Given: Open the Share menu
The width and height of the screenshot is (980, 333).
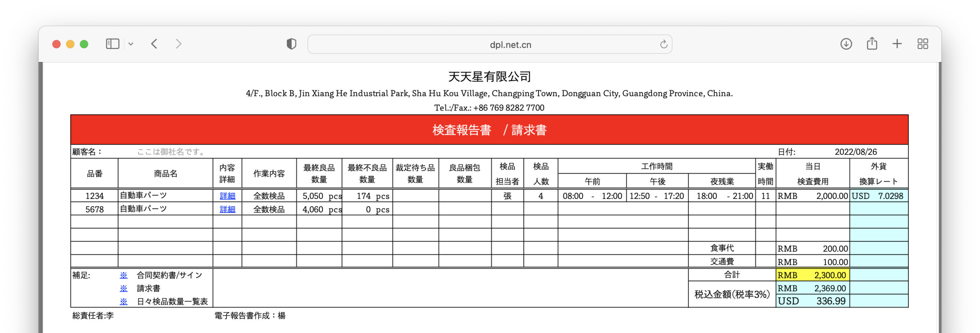Looking at the screenshot, I should pos(872,44).
